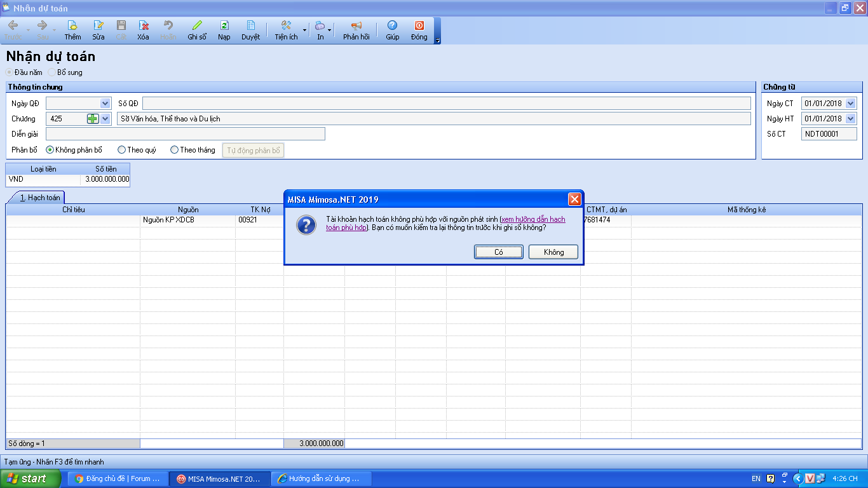This screenshot has width=868, height=488.
Task: Click the Xóa (Delete) toolbar icon
Action: click(x=144, y=26)
